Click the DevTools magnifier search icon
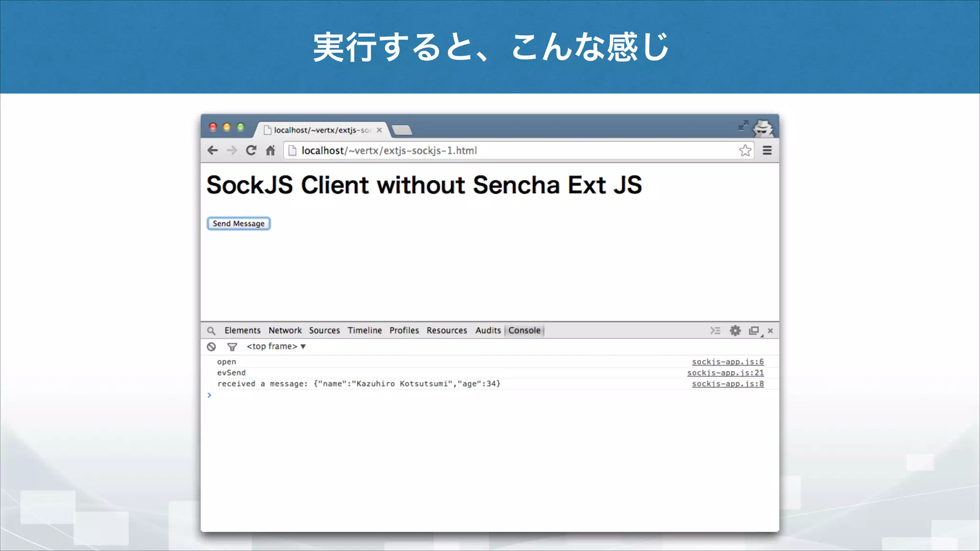Image resolution: width=980 pixels, height=551 pixels. 211,331
